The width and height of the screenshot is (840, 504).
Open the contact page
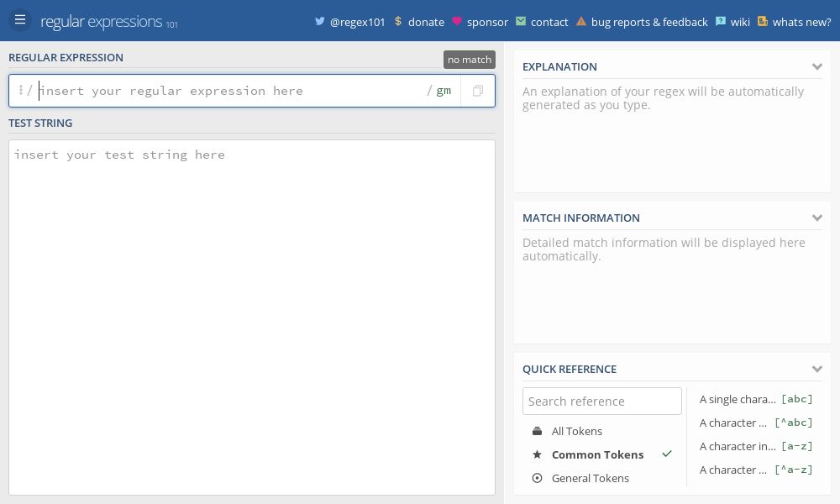pos(549,22)
